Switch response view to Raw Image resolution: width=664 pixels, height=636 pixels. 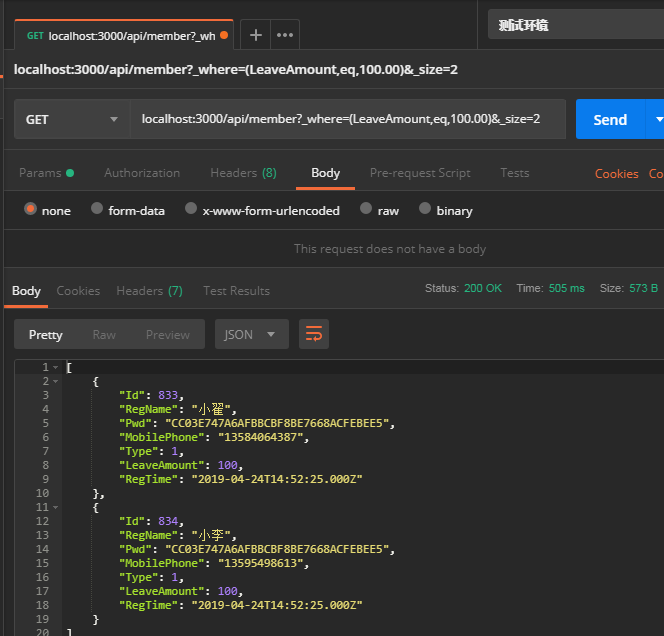tap(104, 334)
